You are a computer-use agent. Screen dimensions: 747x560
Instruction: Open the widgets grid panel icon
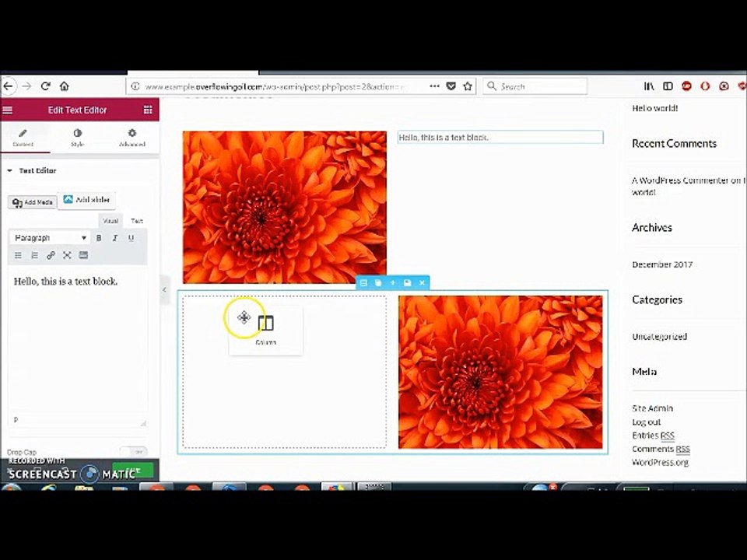coord(148,110)
